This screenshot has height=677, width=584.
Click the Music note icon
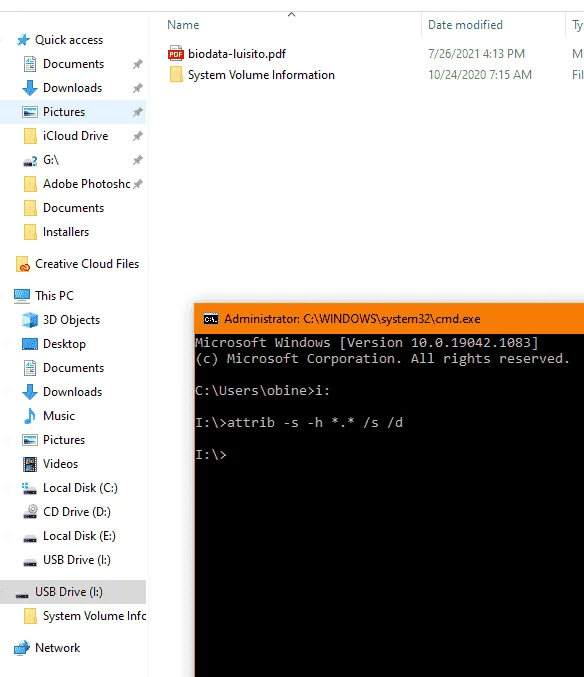tap(30, 416)
